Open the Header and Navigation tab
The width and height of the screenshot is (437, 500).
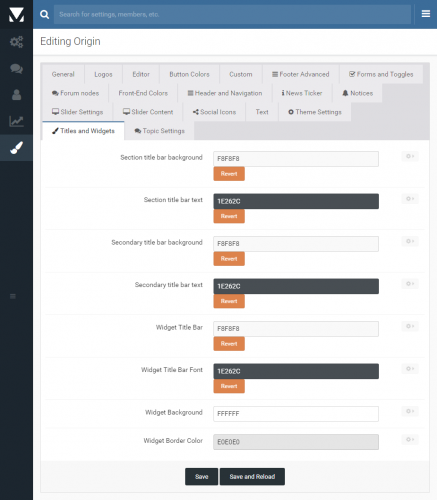[x=225, y=93]
